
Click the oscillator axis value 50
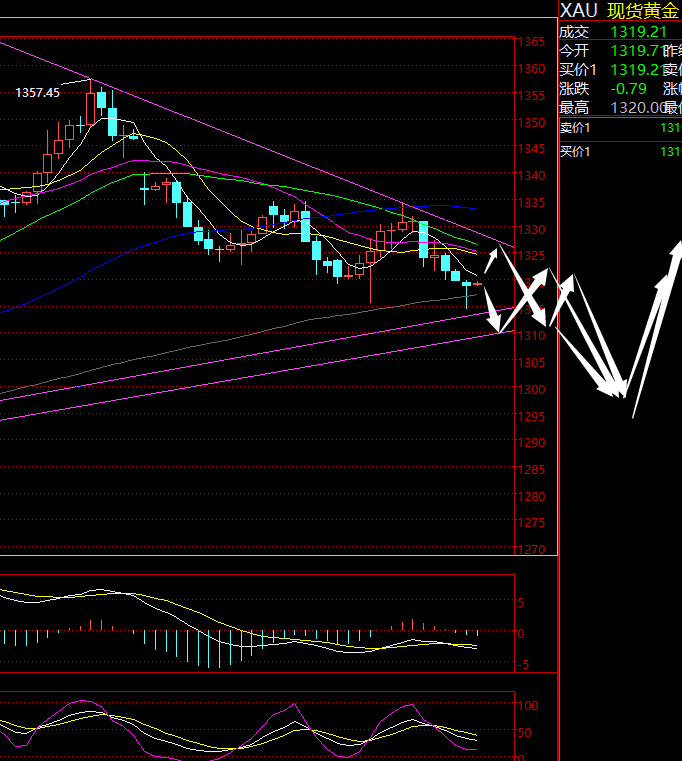pos(524,733)
